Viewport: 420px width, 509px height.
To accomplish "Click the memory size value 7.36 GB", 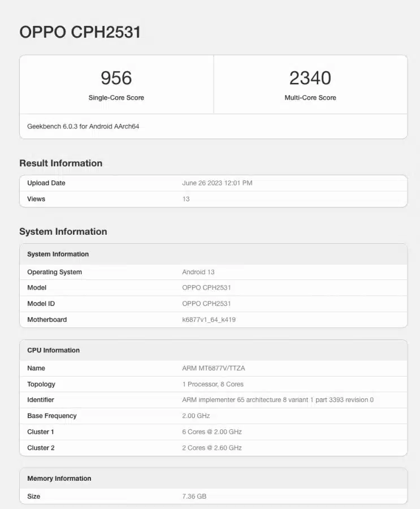I will tap(194, 497).
